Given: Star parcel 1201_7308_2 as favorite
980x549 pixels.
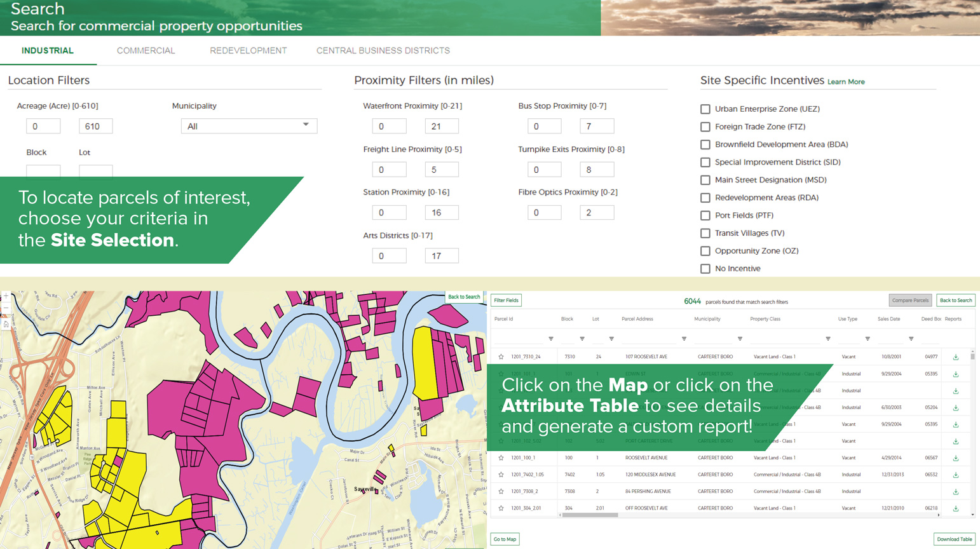Looking at the screenshot, I should tap(501, 491).
